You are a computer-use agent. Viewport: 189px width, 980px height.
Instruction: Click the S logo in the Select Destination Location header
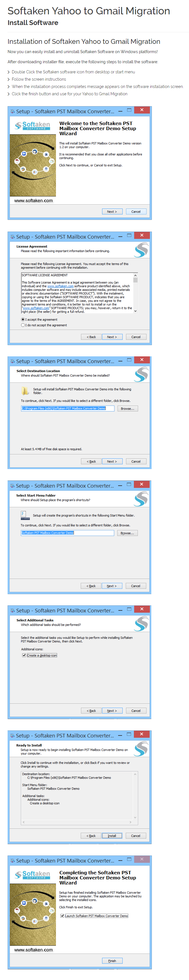(x=141, y=374)
